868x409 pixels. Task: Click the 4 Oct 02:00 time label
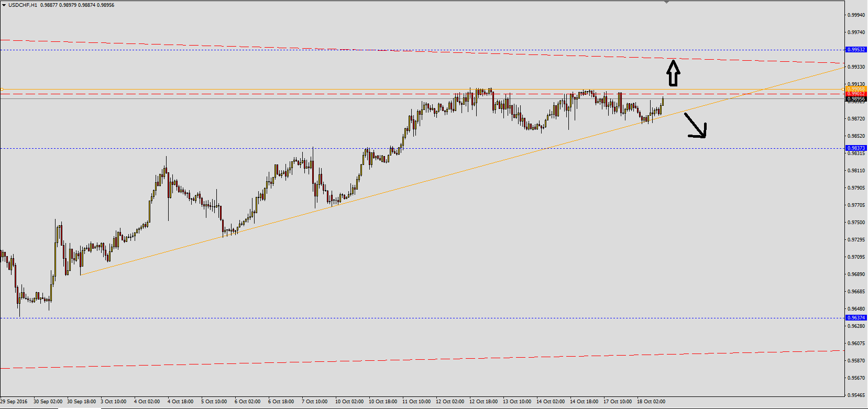(147, 402)
